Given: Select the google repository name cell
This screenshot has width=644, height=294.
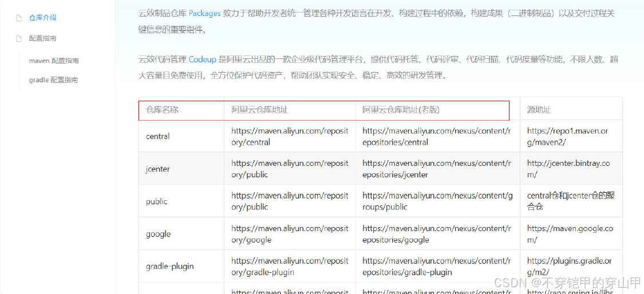Looking at the screenshot, I should [x=158, y=234].
